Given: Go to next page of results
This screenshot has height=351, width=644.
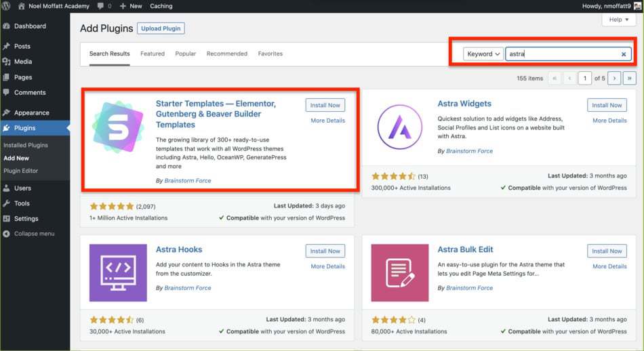Looking at the screenshot, I should pyautogui.click(x=614, y=78).
